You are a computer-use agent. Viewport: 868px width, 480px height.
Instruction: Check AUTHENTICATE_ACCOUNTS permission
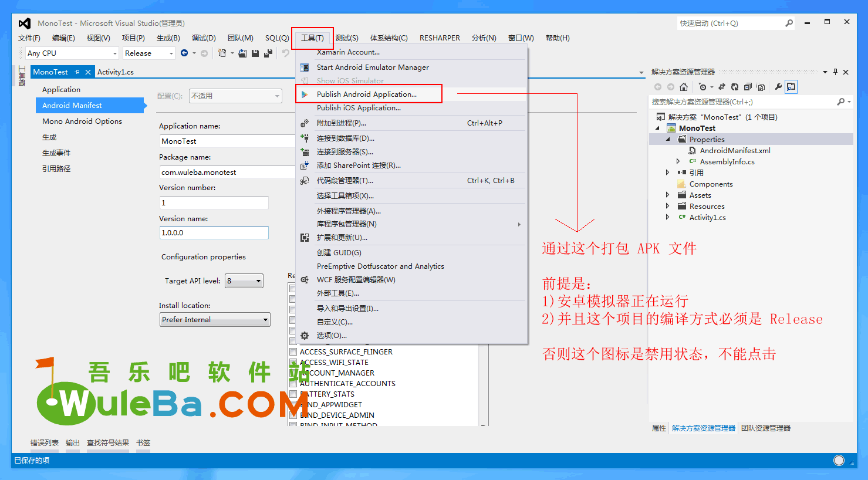point(293,383)
